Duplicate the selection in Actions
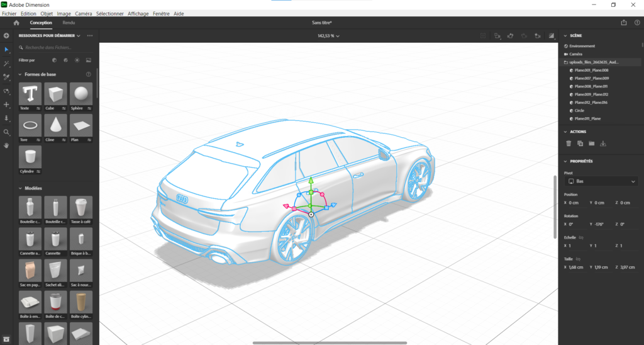 click(580, 144)
